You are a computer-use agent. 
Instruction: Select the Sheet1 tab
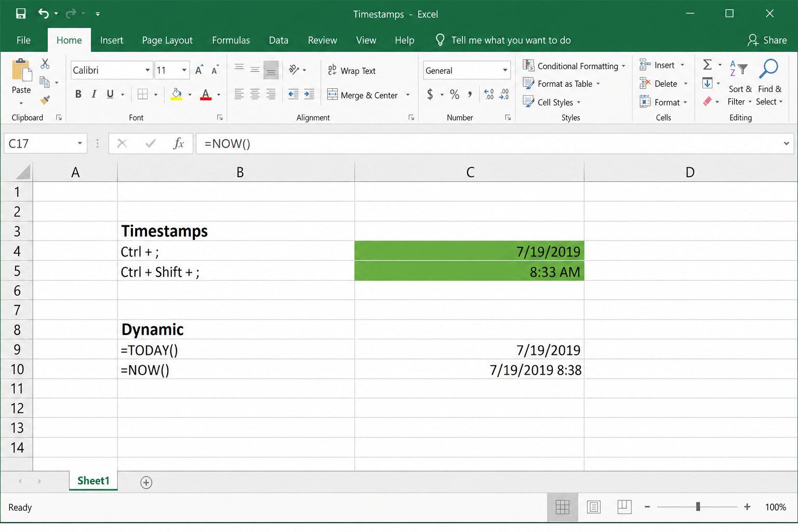point(94,481)
